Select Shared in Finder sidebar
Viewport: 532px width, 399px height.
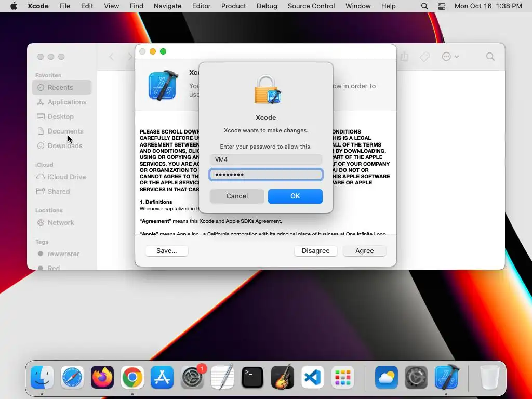tap(62, 191)
